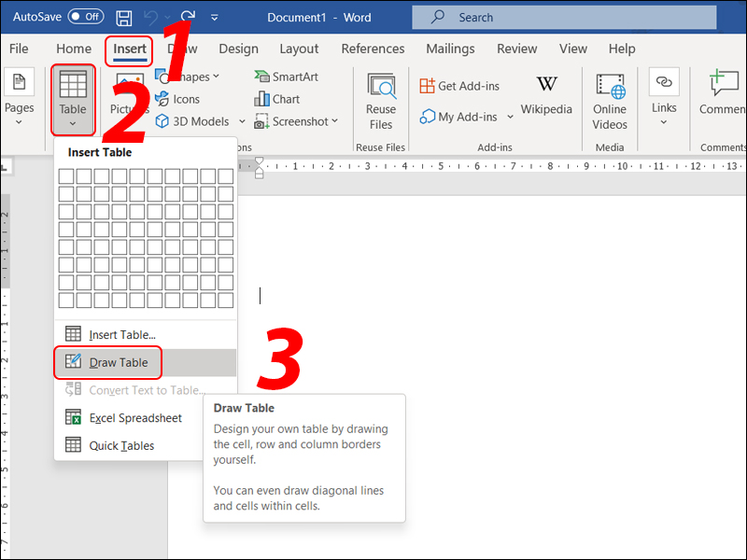The height and width of the screenshot is (560, 747).
Task: Select Draw Table from the menu
Action: coord(117,362)
